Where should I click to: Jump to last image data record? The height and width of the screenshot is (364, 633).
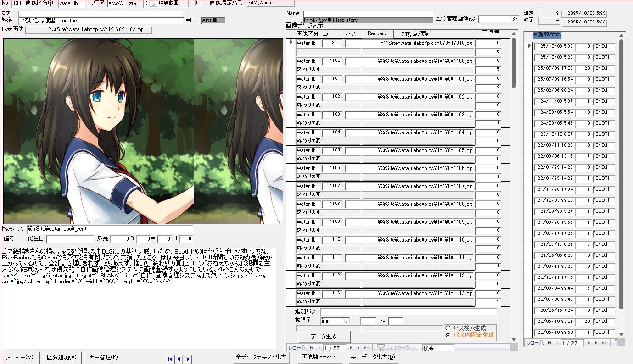pyautogui.click(x=359, y=348)
